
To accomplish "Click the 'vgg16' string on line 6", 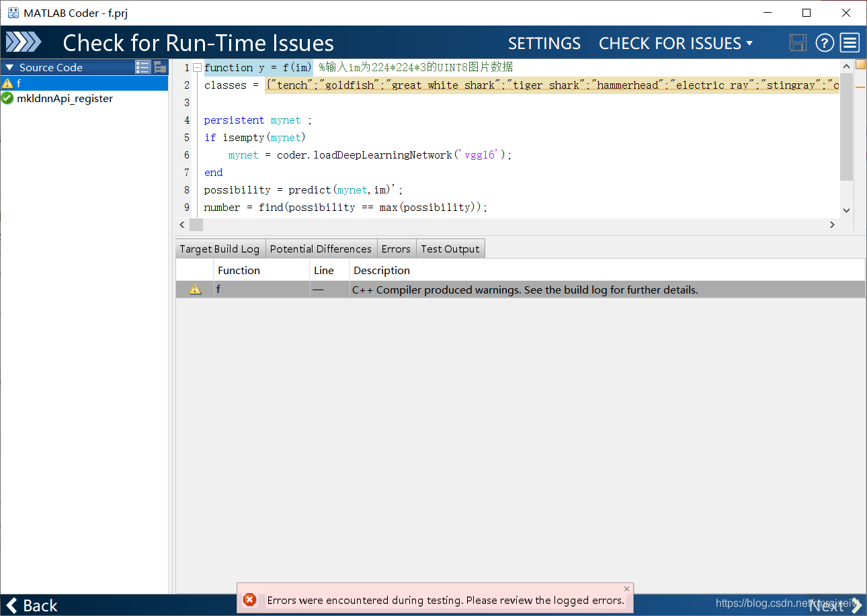I will tap(481, 155).
